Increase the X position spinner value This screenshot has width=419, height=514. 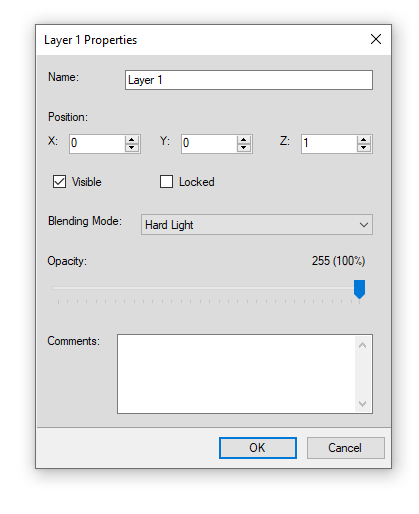132,140
